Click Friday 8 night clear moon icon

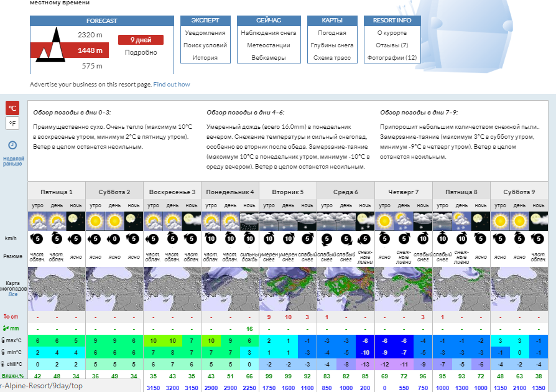tap(481, 222)
